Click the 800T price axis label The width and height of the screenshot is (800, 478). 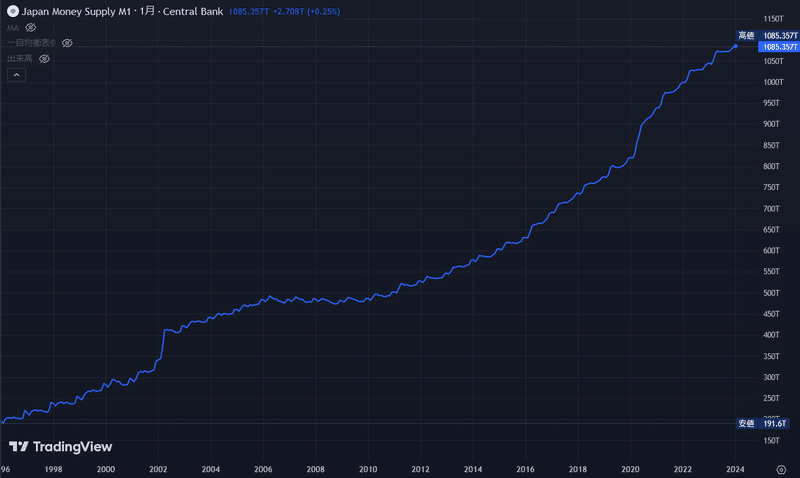click(771, 166)
